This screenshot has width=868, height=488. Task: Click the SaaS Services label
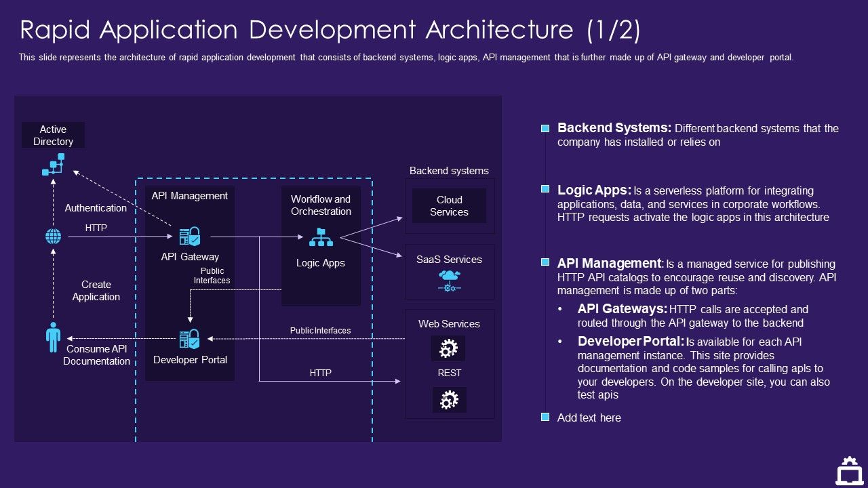449,260
